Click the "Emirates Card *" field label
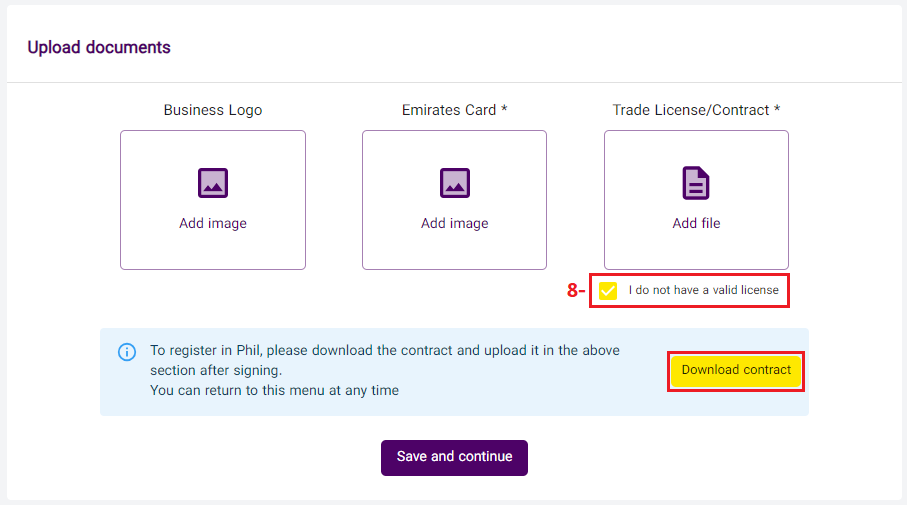Image resolution: width=907 pixels, height=505 pixels. [x=455, y=110]
